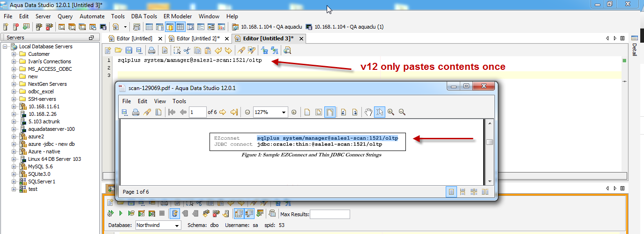Screen dimensions: 644x234
Task: Click PDF viewer scrollbar down arrow
Action: click(489, 181)
